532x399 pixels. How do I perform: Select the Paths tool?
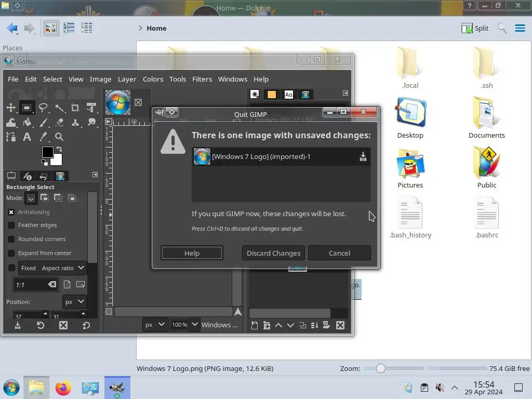(11, 137)
